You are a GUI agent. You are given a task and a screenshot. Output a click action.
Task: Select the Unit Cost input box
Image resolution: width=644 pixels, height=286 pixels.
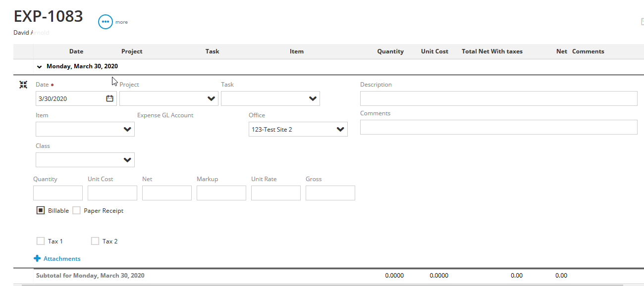(112, 193)
